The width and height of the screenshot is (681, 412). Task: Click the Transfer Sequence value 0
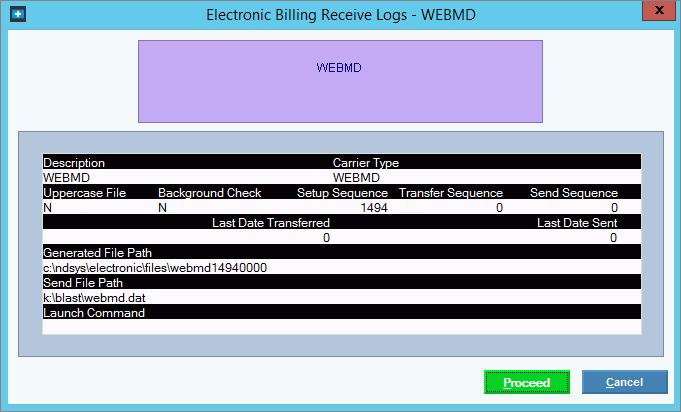coord(499,208)
